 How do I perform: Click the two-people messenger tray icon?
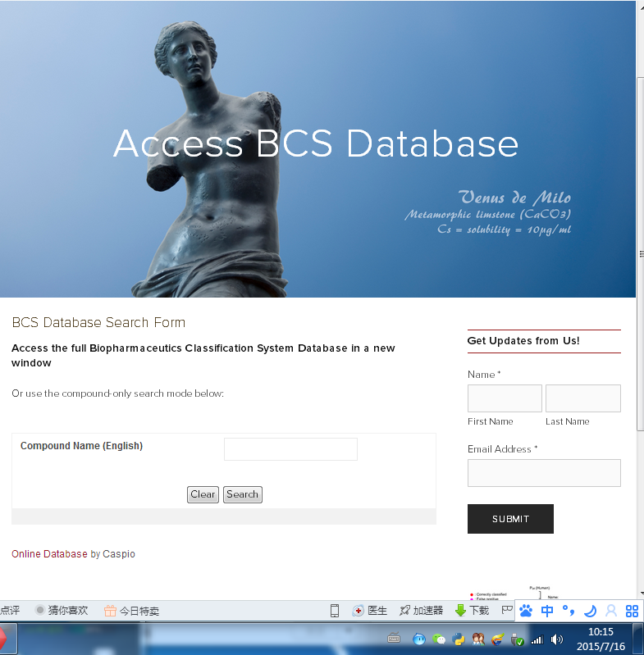(x=478, y=639)
